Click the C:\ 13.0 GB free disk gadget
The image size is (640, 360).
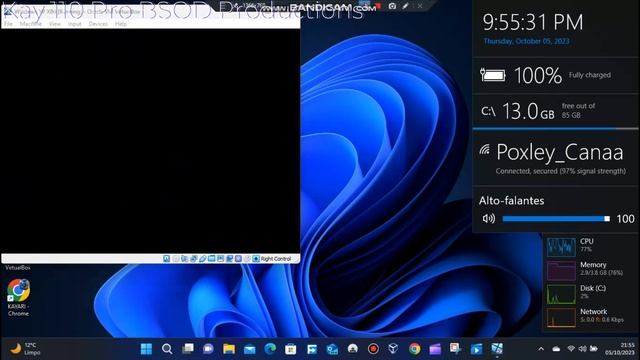pyautogui.click(x=556, y=111)
